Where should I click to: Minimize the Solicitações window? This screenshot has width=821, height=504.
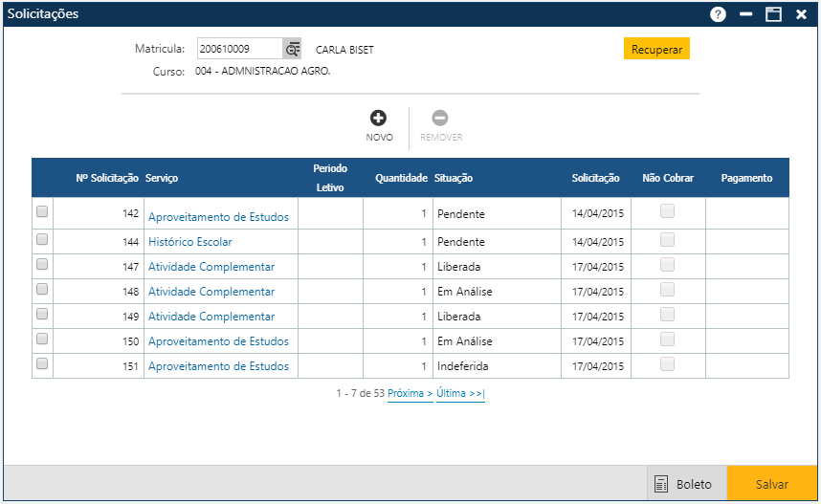point(746,14)
